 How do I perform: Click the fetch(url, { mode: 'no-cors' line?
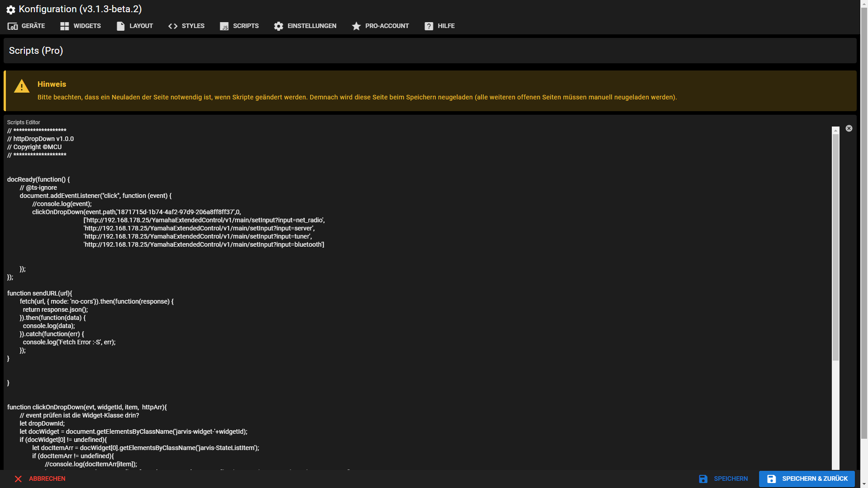pos(97,301)
